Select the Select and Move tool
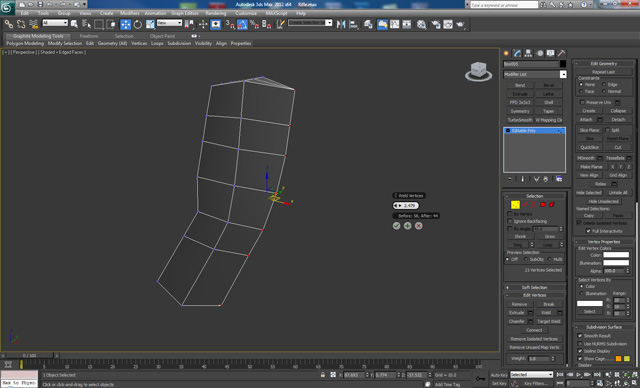The image size is (640, 388). tap(125, 24)
